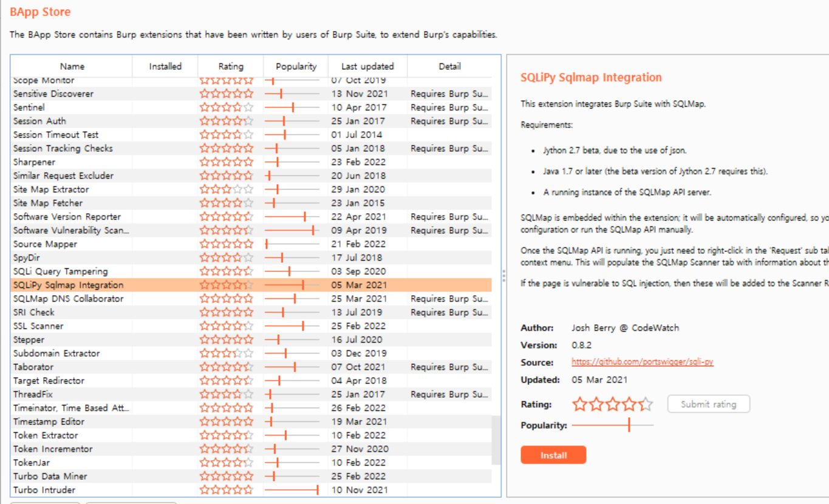Sort list by the Installed column header
This screenshot has height=504, width=829.
(165, 66)
